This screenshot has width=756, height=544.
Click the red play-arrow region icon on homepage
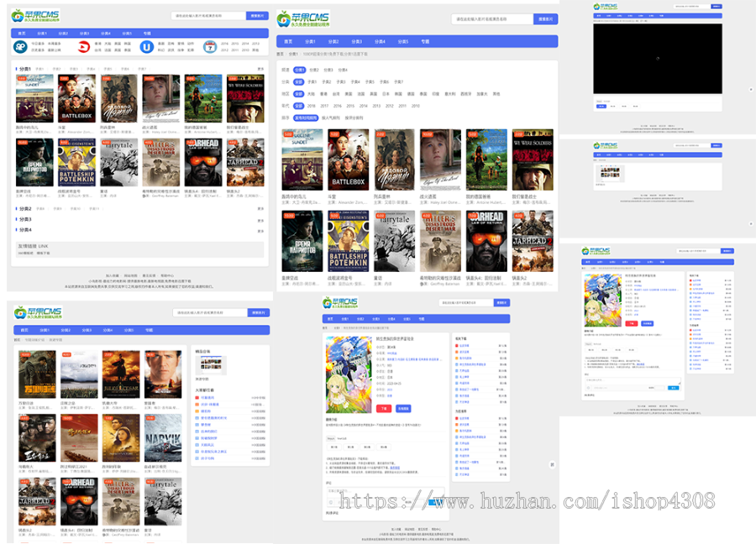83,47
